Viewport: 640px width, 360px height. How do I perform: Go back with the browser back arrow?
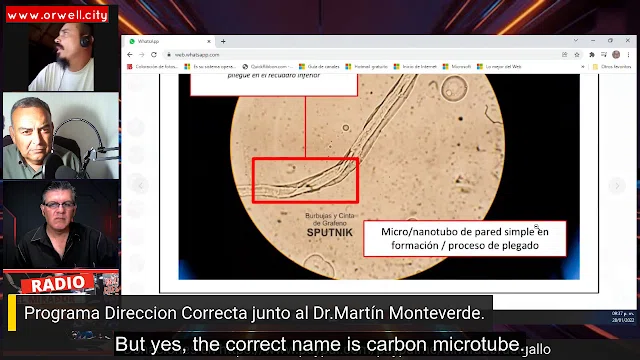tap(130, 55)
